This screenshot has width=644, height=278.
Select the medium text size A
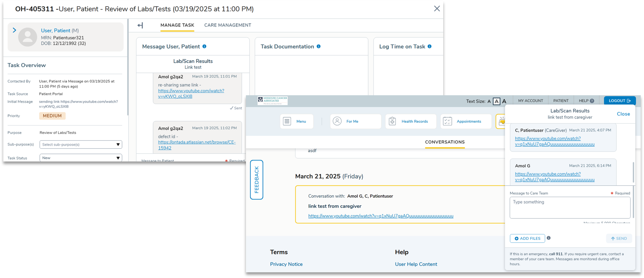[497, 101]
